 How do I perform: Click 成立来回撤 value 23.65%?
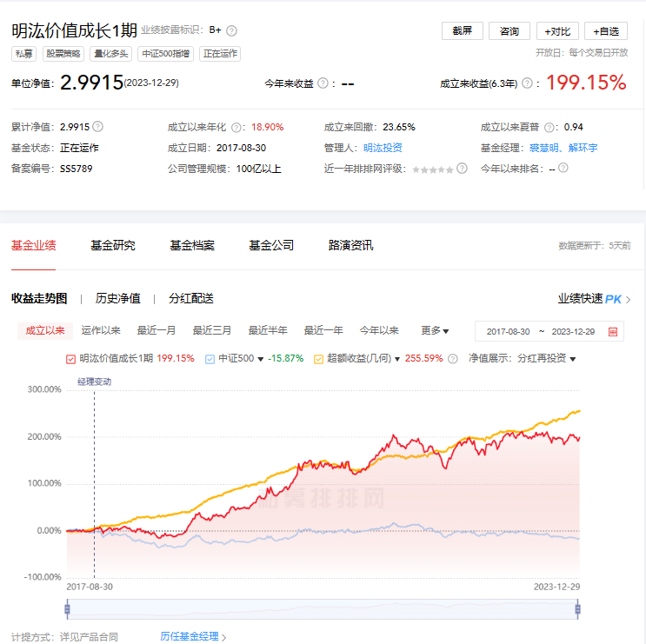[x=399, y=127]
